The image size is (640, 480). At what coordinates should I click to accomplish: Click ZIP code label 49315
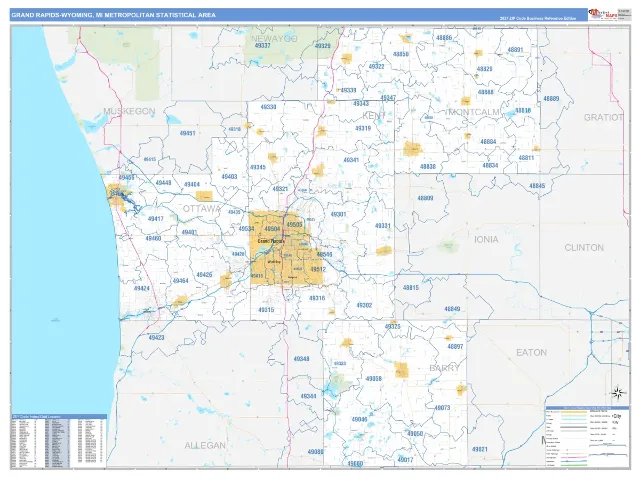[x=266, y=310]
